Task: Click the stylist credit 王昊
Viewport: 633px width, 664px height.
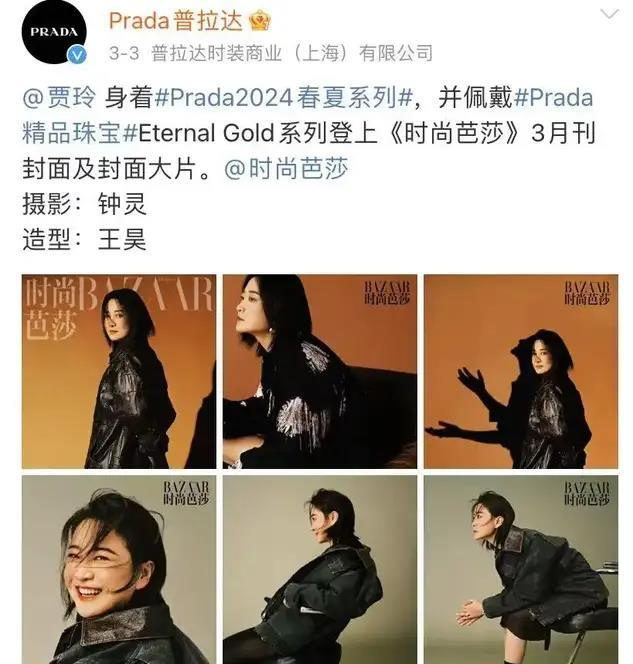Action: [122, 240]
